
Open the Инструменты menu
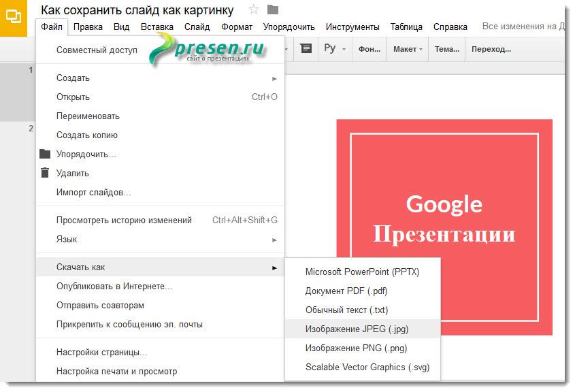[352, 27]
